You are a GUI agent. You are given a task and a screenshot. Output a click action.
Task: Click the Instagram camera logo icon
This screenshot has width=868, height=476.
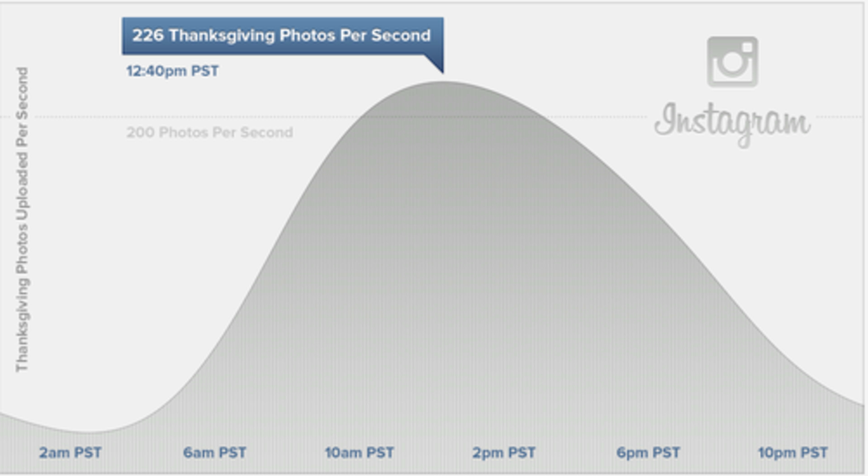(733, 62)
